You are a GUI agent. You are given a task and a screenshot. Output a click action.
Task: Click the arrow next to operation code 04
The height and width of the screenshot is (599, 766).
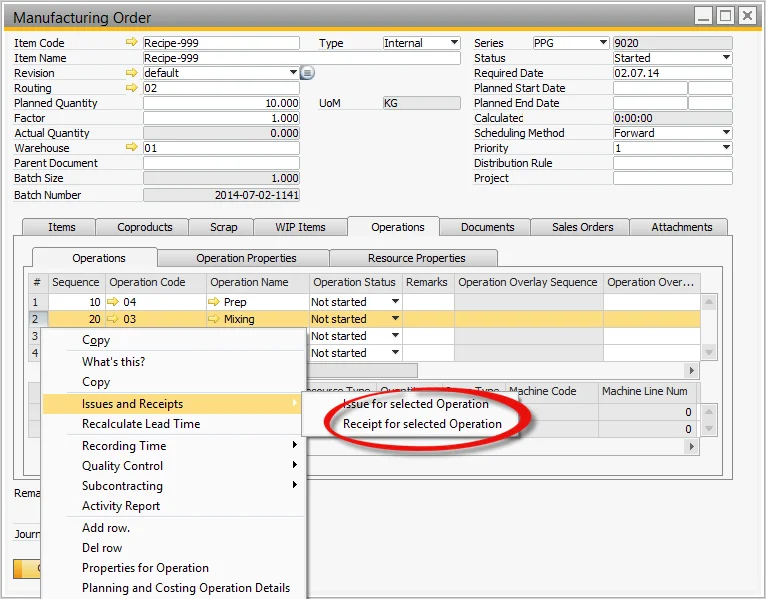(x=114, y=302)
